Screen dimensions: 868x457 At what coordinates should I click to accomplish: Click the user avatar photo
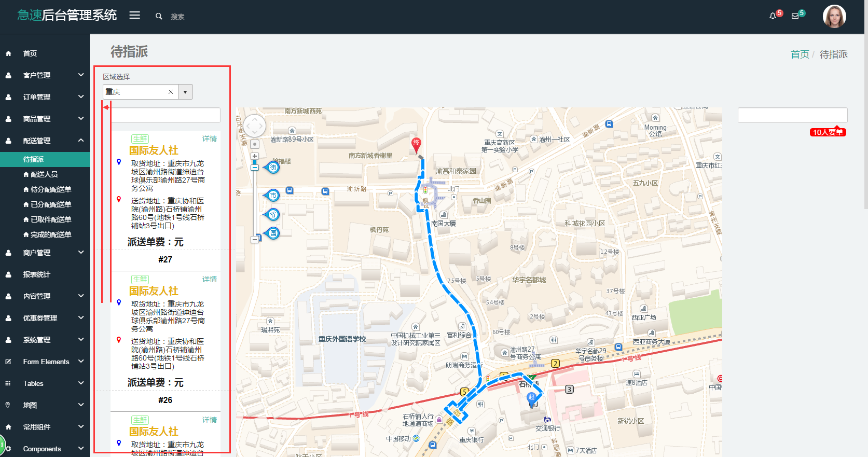pyautogui.click(x=834, y=17)
